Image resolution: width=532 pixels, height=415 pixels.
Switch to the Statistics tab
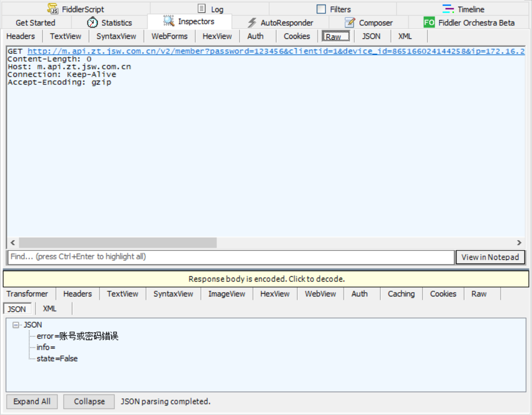pyautogui.click(x=109, y=23)
